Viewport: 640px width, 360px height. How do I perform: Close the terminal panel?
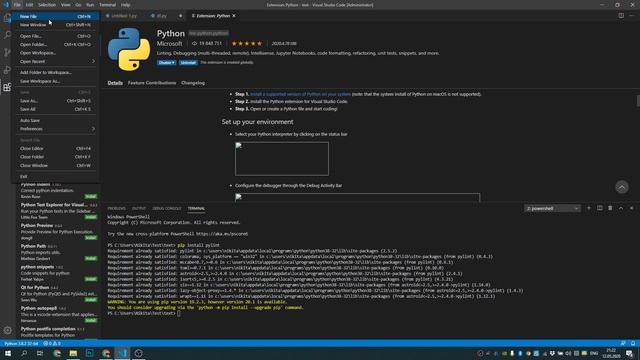pyautogui.click(x=631, y=208)
